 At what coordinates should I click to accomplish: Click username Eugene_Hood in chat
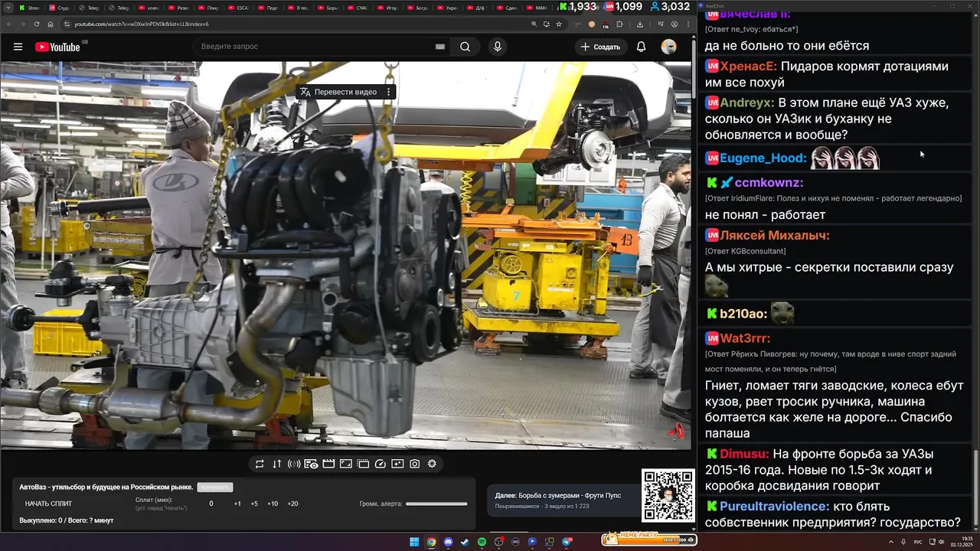coord(763,158)
